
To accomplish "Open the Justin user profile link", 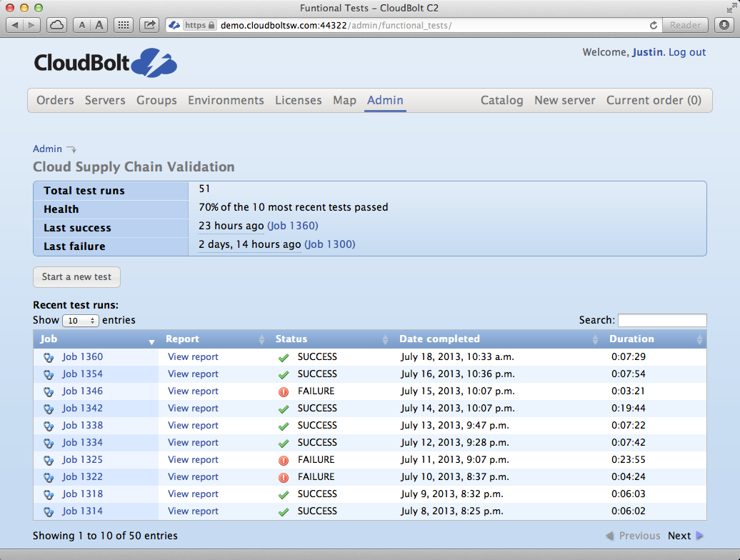I will [x=647, y=52].
